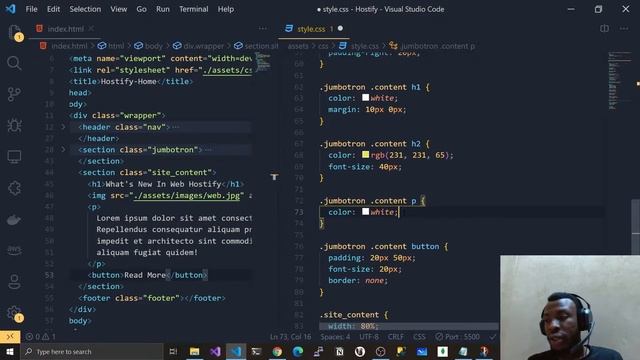Open Microsoft Edge from taskbar
The height and width of the screenshot is (360, 640).
[x=298, y=351]
